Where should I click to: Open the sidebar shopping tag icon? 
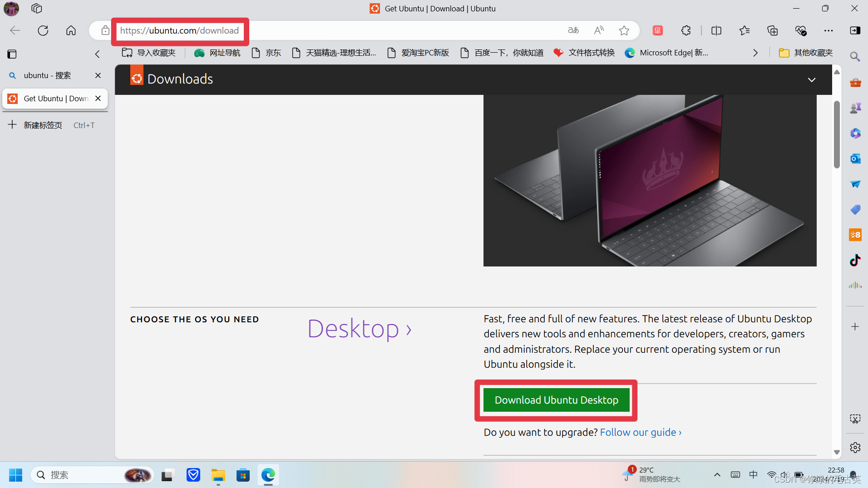pyautogui.click(x=855, y=209)
